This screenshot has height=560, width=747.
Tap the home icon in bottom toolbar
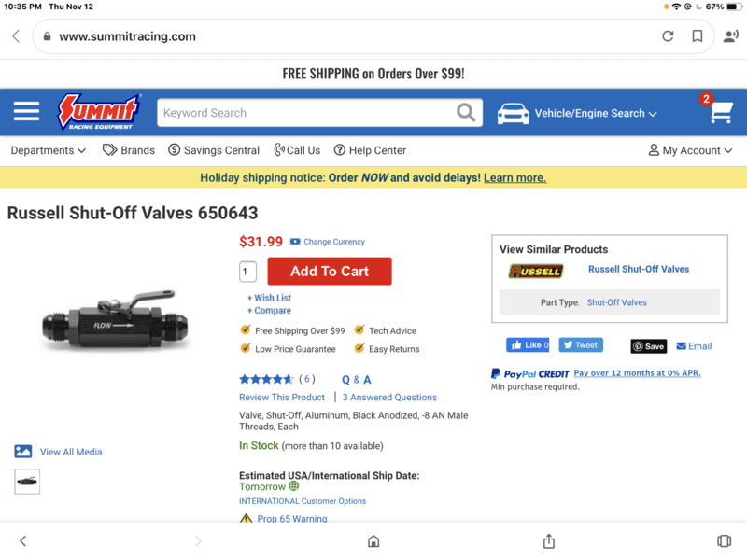pos(373,541)
